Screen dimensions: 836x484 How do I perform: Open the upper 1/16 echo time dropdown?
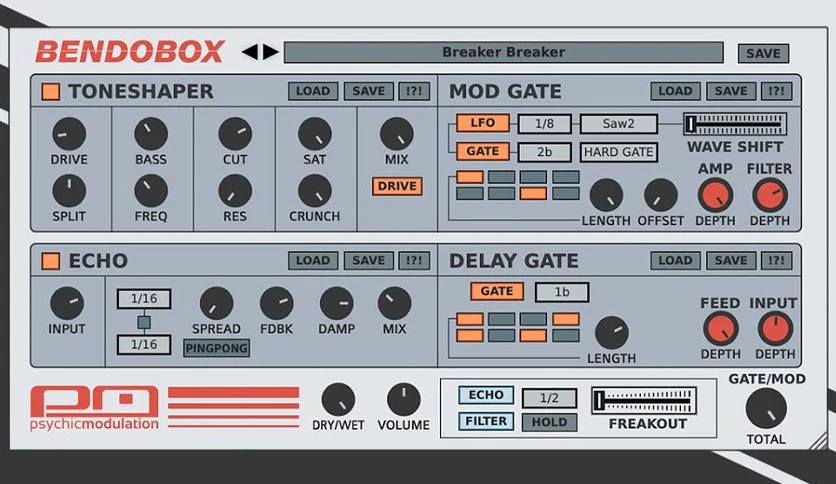144,299
